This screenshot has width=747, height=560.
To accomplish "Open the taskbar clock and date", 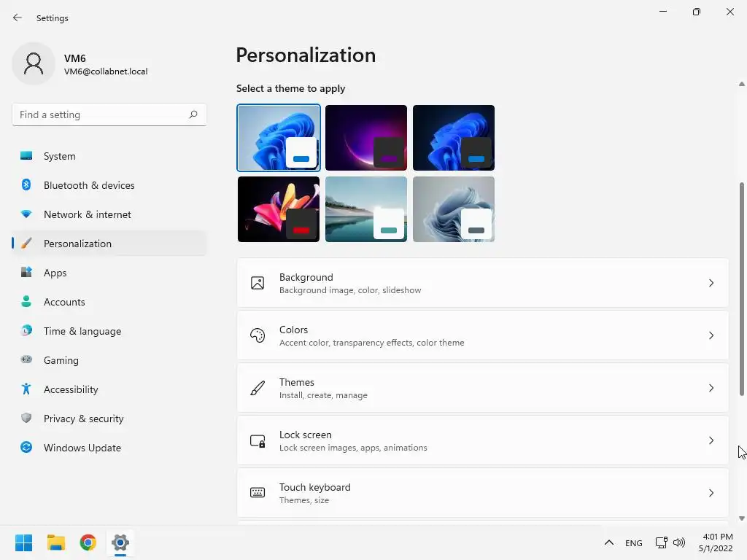I will click(716, 542).
